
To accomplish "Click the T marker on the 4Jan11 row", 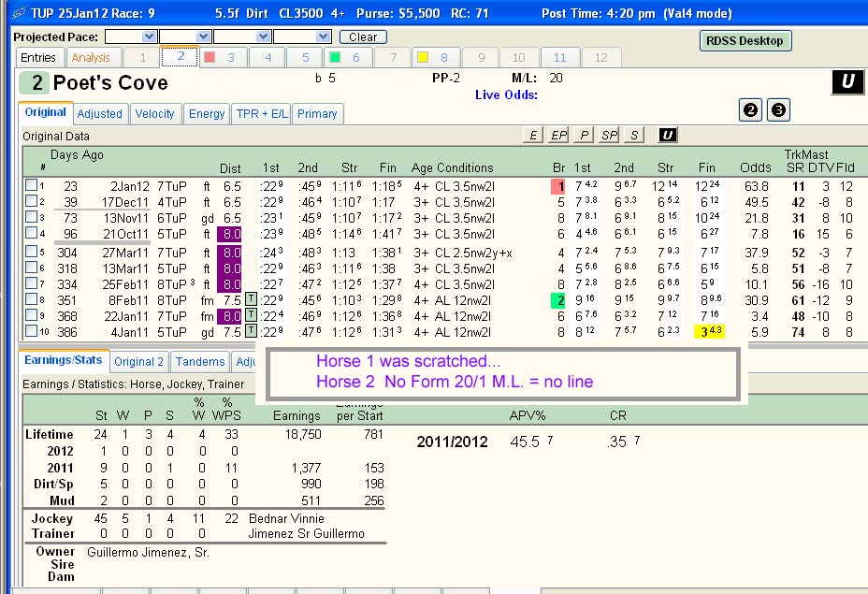I will [x=251, y=331].
